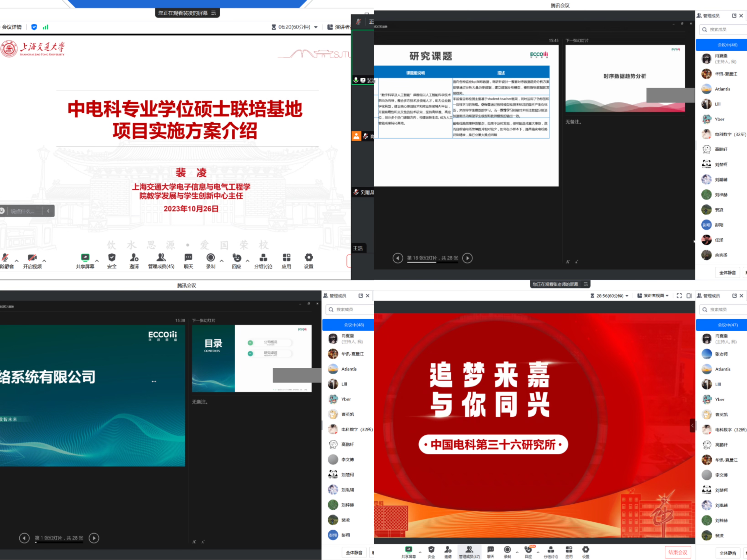The image size is (747, 560).
Task: Click 全体静音 button in top-right meeting
Action: [727, 272]
